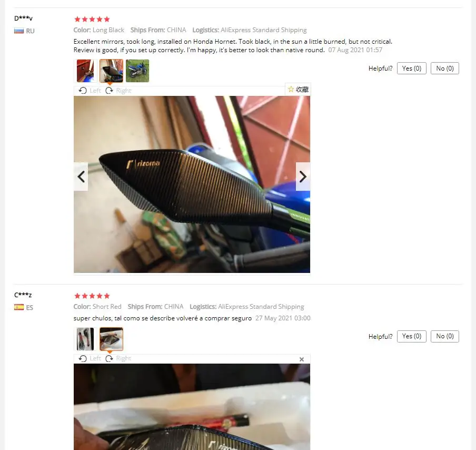Mark D***v review helpful with Yes

click(412, 69)
